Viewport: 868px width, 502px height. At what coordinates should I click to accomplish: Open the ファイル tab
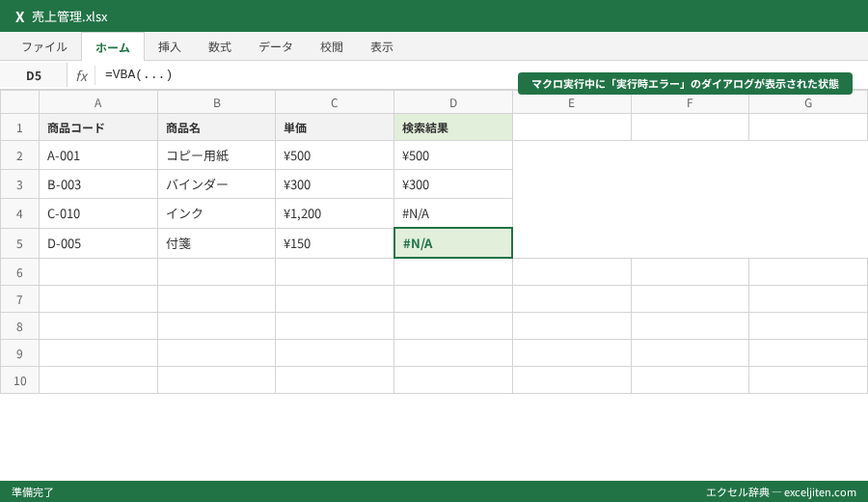coord(44,47)
